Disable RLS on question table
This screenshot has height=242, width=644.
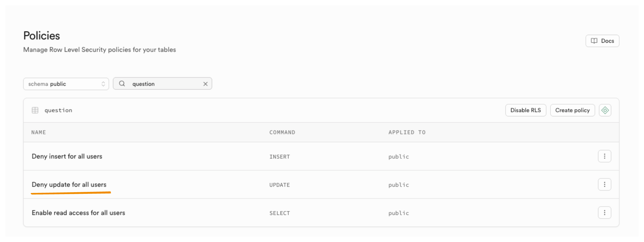pyautogui.click(x=525, y=110)
